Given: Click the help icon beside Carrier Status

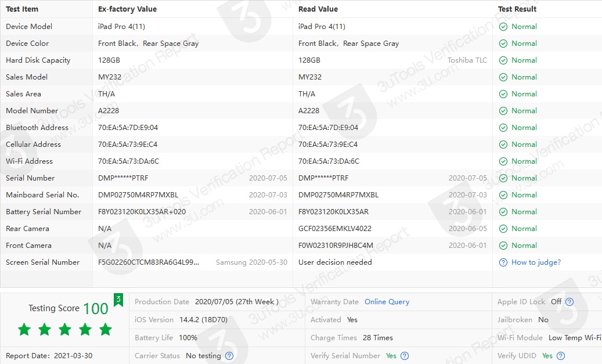Looking at the screenshot, I should 229,356.
